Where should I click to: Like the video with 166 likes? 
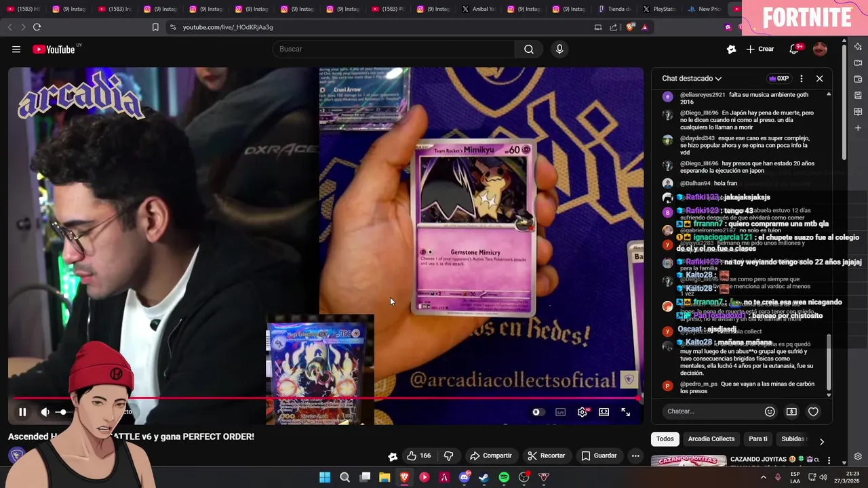[418, 455]
